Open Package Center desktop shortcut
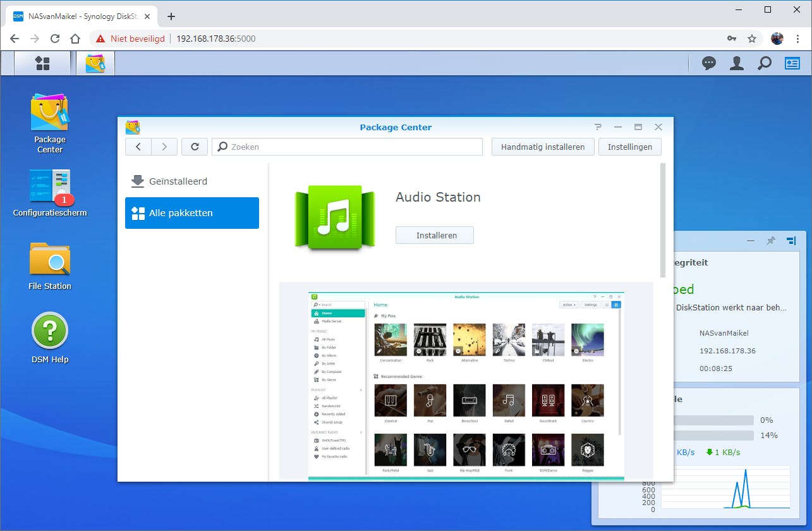The width and height of the screenshot is (812, 531). [49, 114]
